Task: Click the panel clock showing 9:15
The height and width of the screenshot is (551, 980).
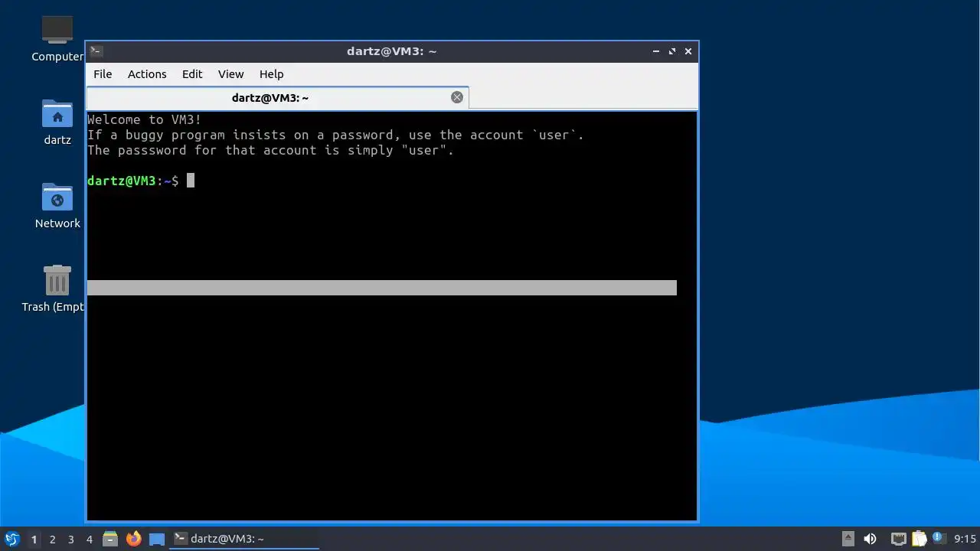Action: (965, 539)
